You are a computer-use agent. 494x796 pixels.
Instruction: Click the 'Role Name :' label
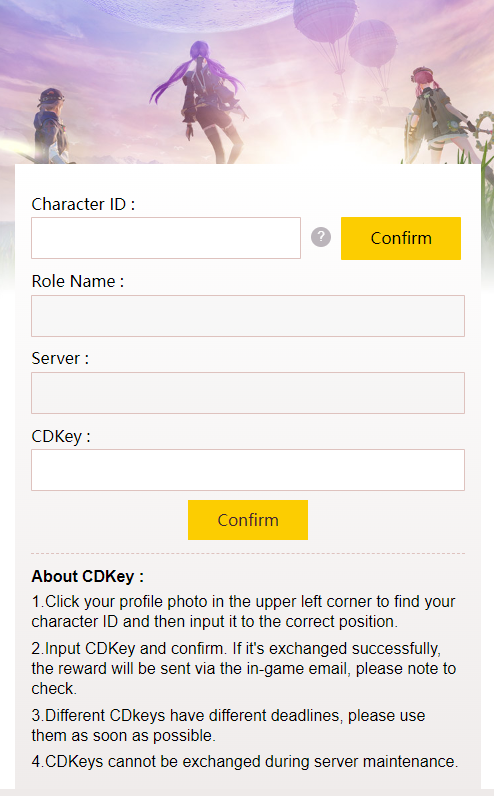78,281
